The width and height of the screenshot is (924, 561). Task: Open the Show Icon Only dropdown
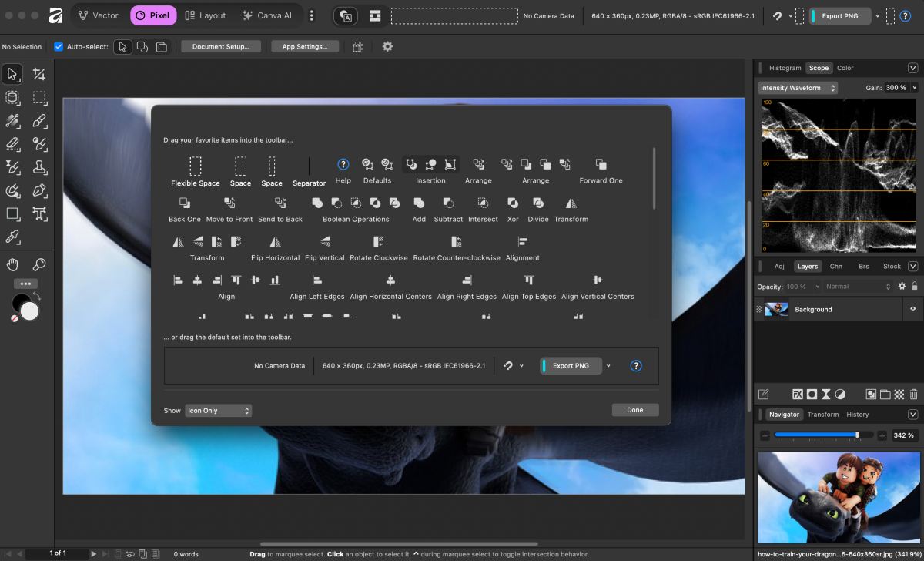218,410
